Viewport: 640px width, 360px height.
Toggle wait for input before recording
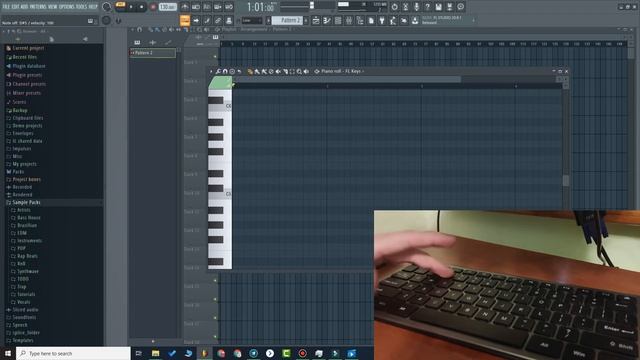point(196,7)
